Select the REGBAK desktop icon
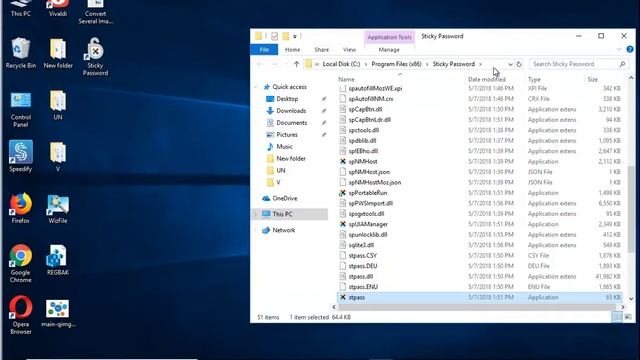The image size is (640, 360). coord(58,260)
